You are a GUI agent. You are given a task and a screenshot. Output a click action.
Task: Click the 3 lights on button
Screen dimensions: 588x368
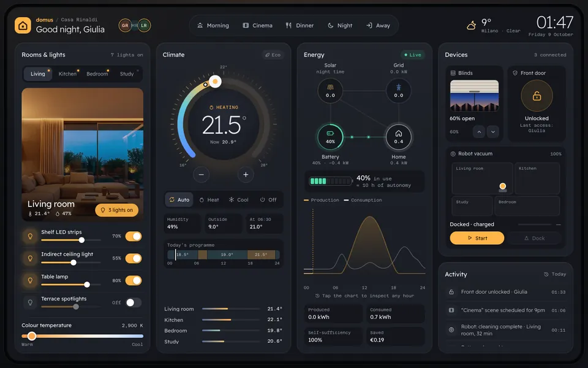(116, 210)
